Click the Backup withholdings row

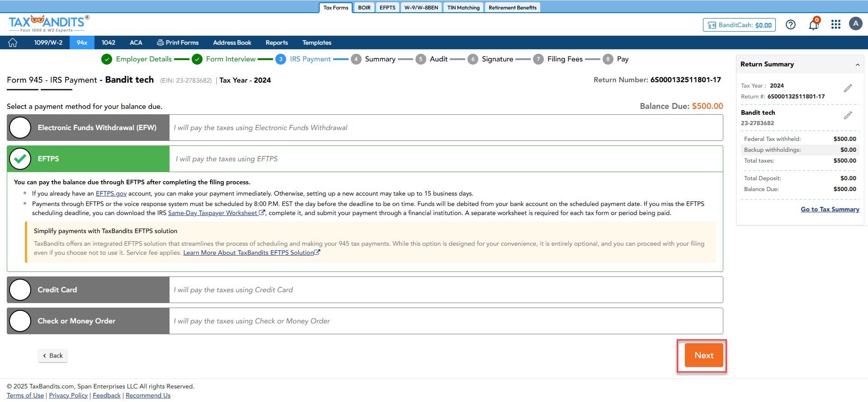coord(800,150)
